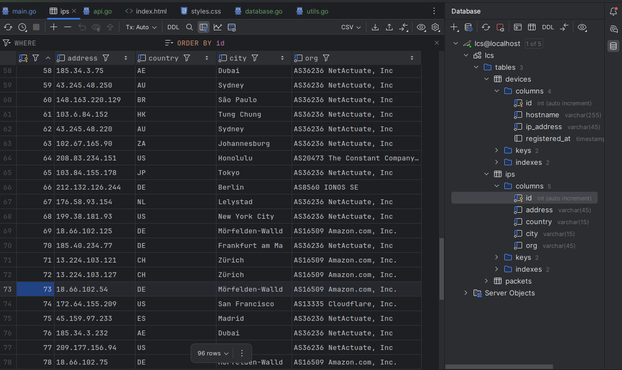This screenshot has height=370, width=622.
Task: Expand the Server Objects node
Action: pyautogui.click(x=466, y=293)
